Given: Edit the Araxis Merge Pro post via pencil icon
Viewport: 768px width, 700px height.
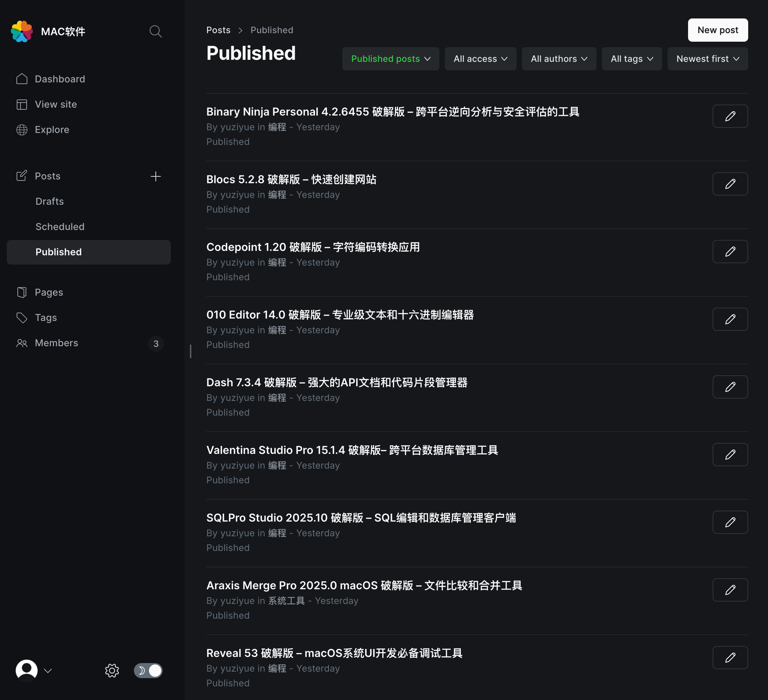Looking at the screenshot, I should pyautogui.click(x=730, y=590).
